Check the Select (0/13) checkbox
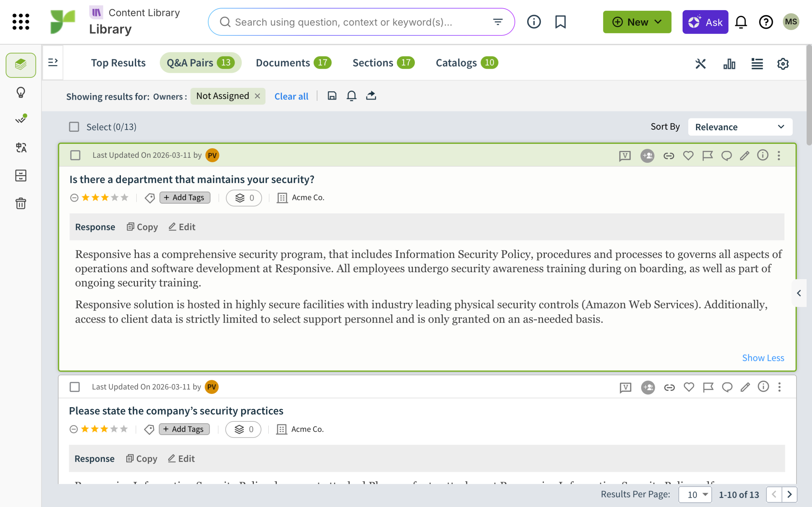 coord(74,127)
